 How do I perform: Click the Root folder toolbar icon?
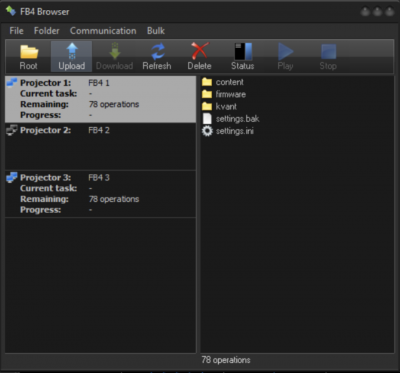click(29, 52)
